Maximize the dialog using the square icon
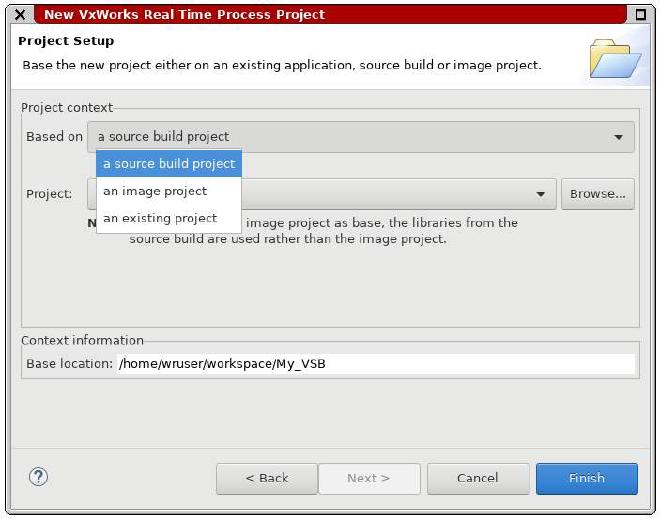660x520 pixels. pos(641,15)
